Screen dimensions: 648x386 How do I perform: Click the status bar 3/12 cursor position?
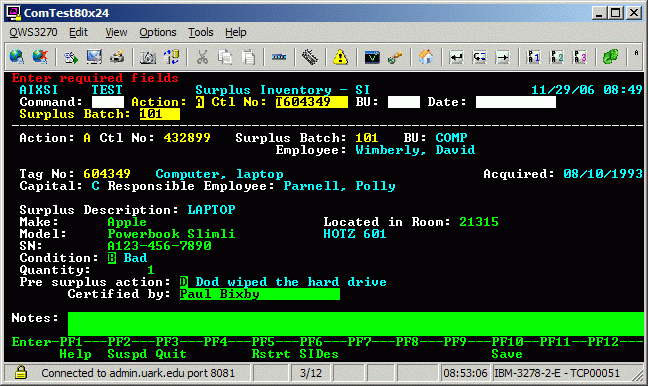310,373
